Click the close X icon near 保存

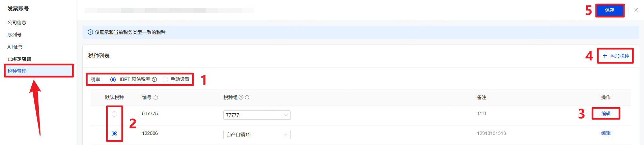coord(636,10)
